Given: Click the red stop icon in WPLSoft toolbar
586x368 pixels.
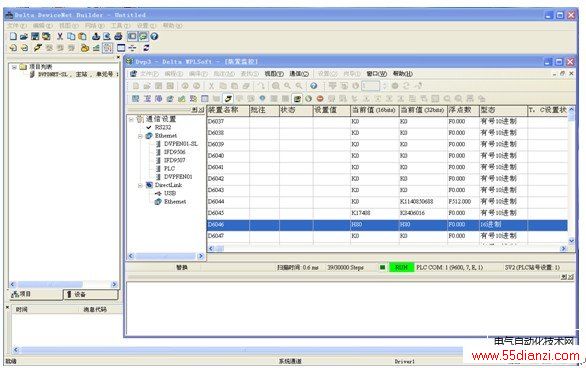Looking at the screenshot, I should click(320, 99).
